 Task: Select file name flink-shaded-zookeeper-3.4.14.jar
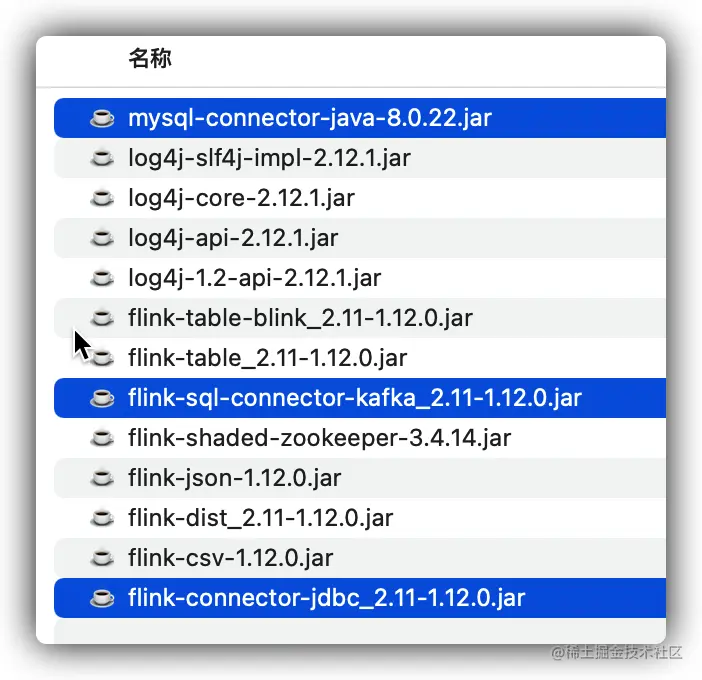pyautogui.click(x=320, y=438)
